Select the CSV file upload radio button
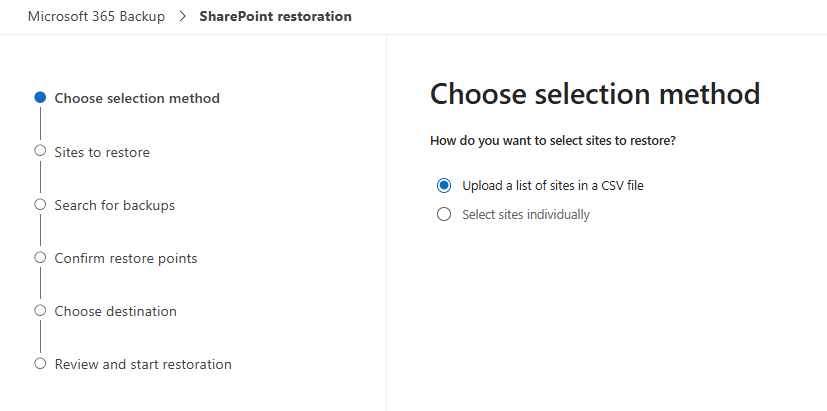 pyautogui.click(x=444, y=186)
